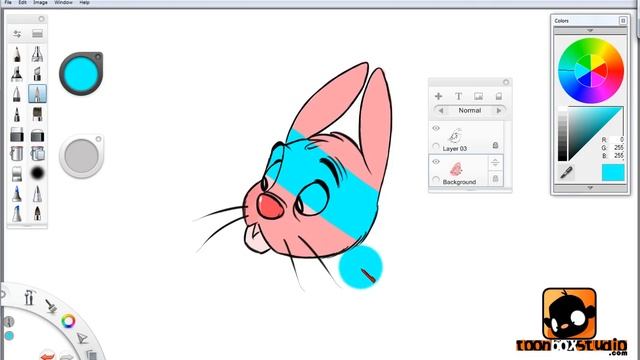The width and height of the screenshot is (640, 360).
Task: Click the current cyan color swatch in Colors
Action: pyautogui.click(x=613, y=172)
